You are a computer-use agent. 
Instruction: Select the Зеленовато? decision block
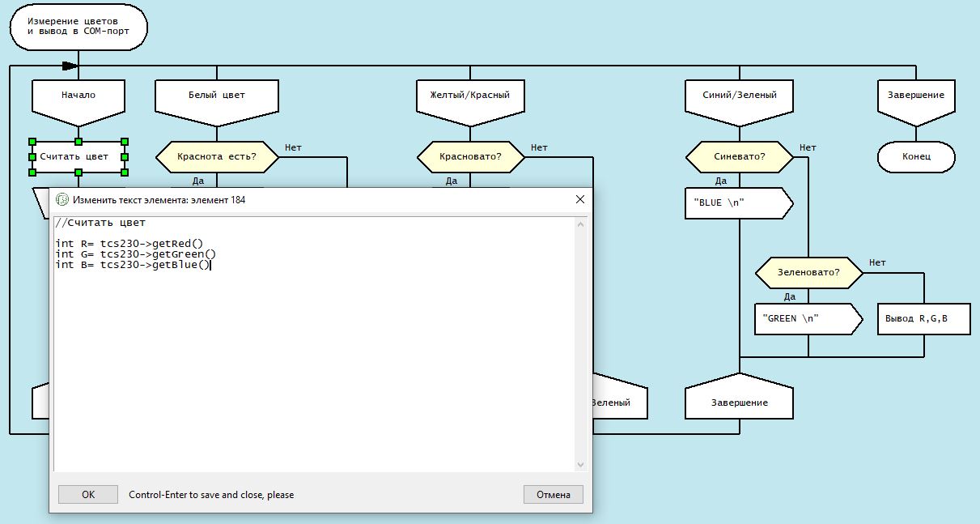click(x=808, y=273)
